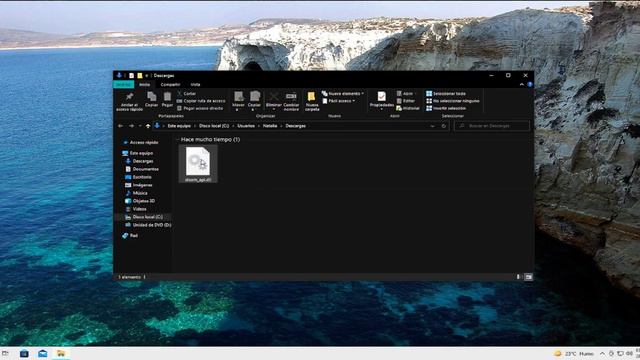Click the Cambiar nombre icon
Screen dimensions: 640x360
pos(291,96)
